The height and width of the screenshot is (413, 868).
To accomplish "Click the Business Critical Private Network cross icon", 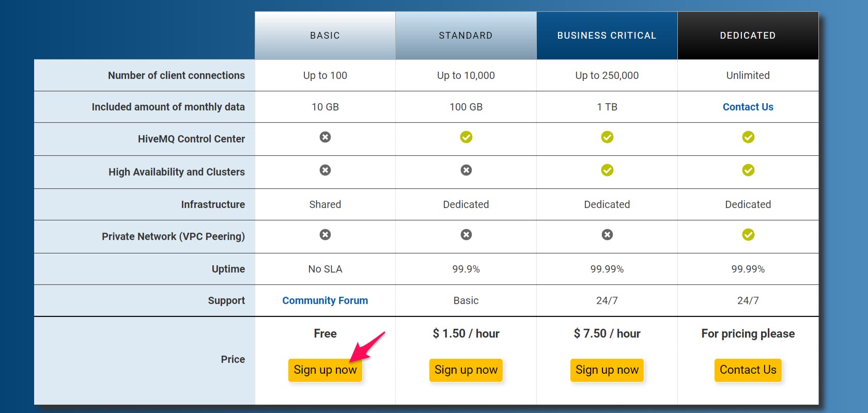I will click(607, 235).
